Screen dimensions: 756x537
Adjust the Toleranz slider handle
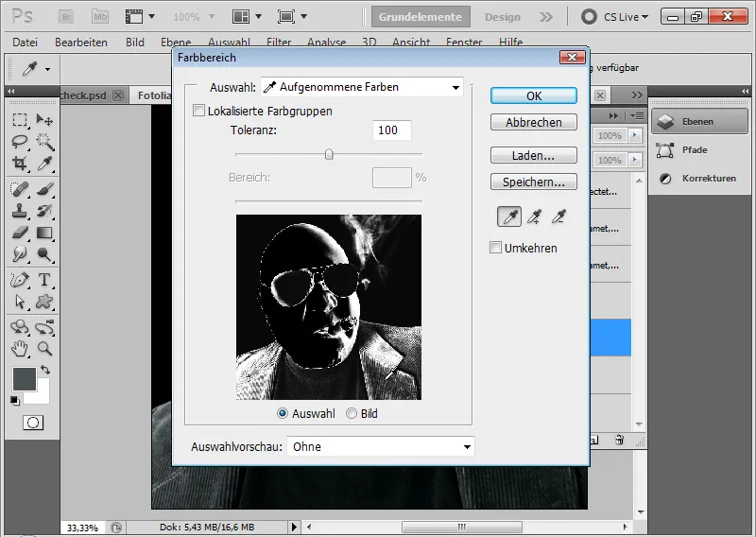tap(329, 154)
